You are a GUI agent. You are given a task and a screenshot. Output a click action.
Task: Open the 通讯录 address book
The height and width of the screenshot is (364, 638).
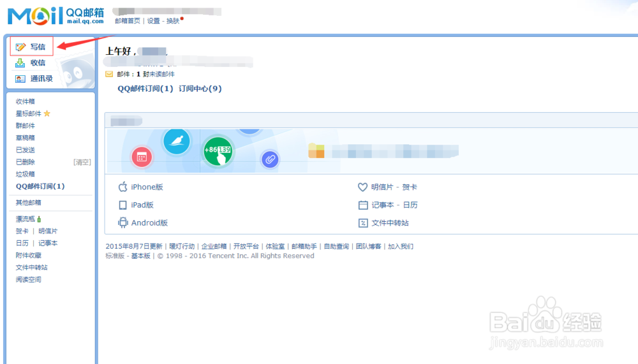[41, 78]
